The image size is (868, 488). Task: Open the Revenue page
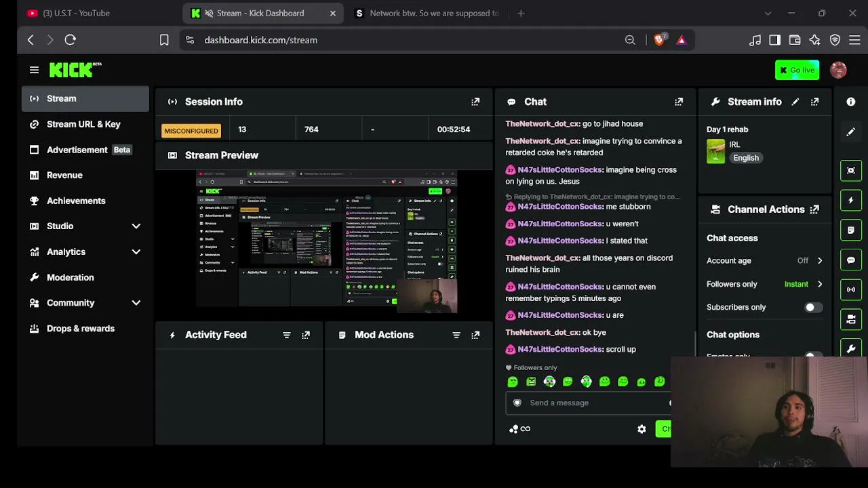pyautogui.click(x=85, y=175)
